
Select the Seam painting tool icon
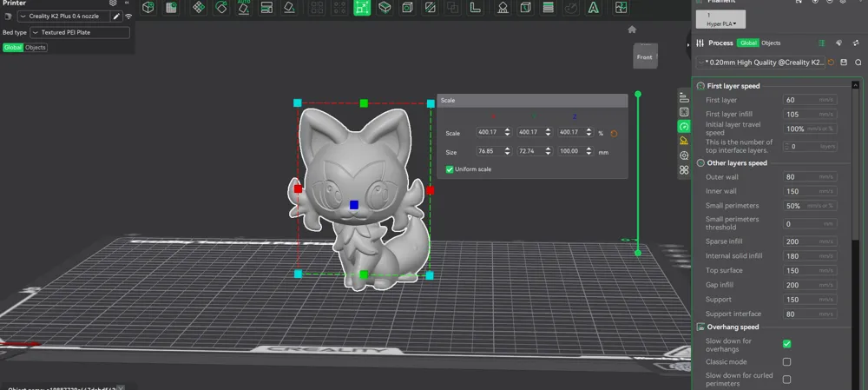(x=525, y=8)
